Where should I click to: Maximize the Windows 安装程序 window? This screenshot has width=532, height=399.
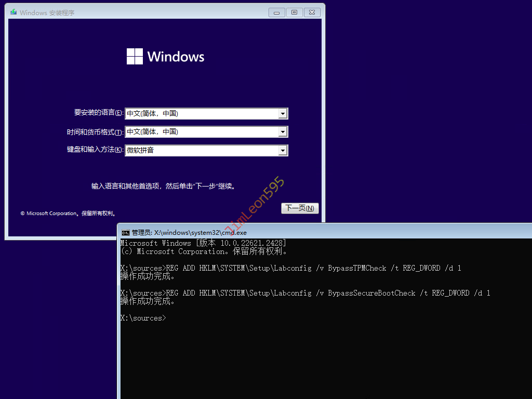294,12
